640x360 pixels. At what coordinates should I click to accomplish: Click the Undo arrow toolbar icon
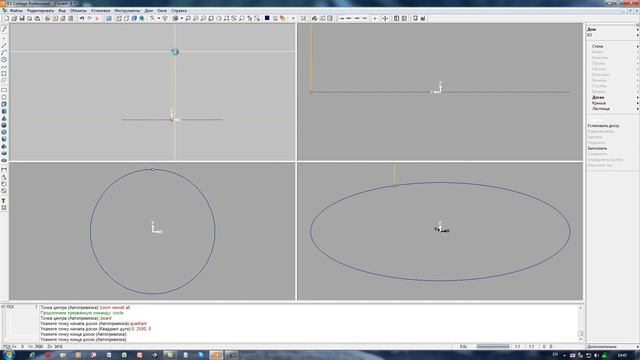(82, 18)
